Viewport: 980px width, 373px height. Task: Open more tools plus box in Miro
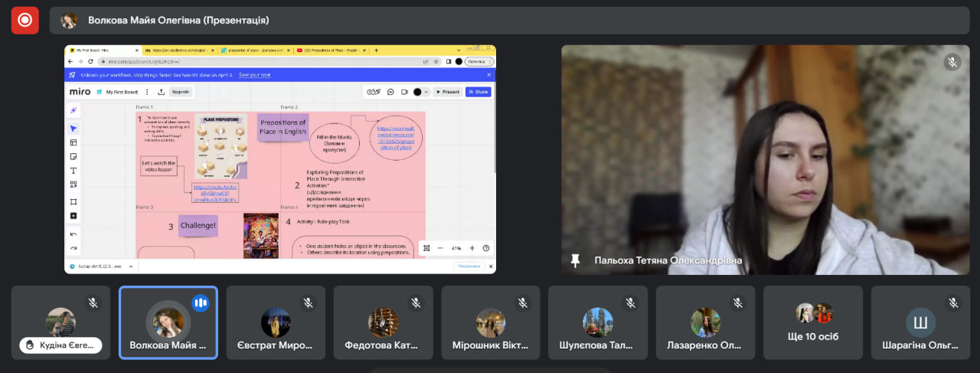coord(73,216)
